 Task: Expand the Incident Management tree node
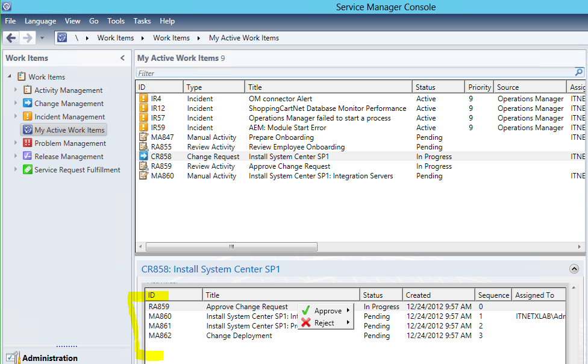(16, 117)
